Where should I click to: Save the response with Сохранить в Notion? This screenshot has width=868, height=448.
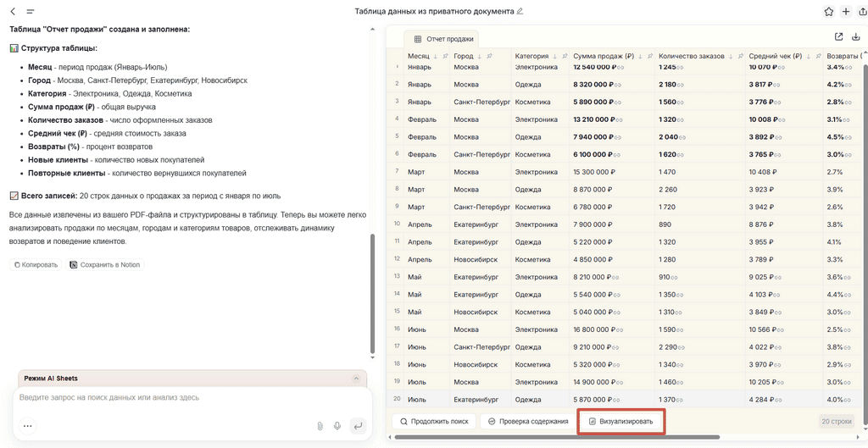point(105,265)
